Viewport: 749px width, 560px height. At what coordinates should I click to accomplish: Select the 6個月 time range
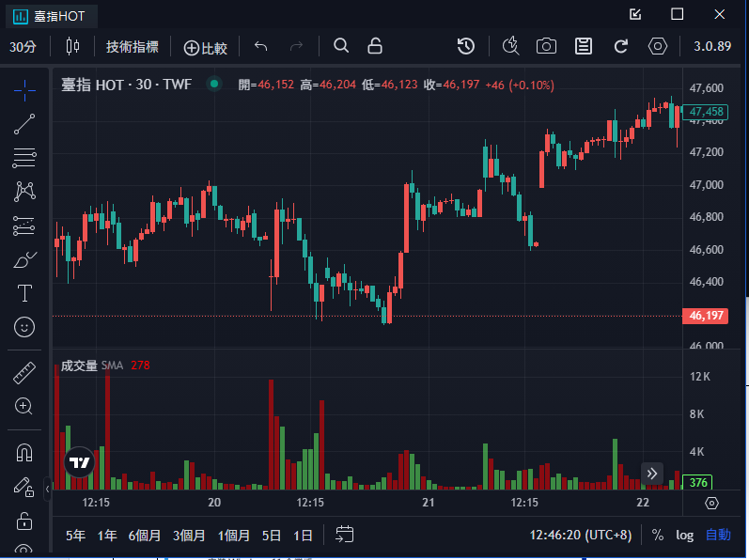tap(145, 536)
